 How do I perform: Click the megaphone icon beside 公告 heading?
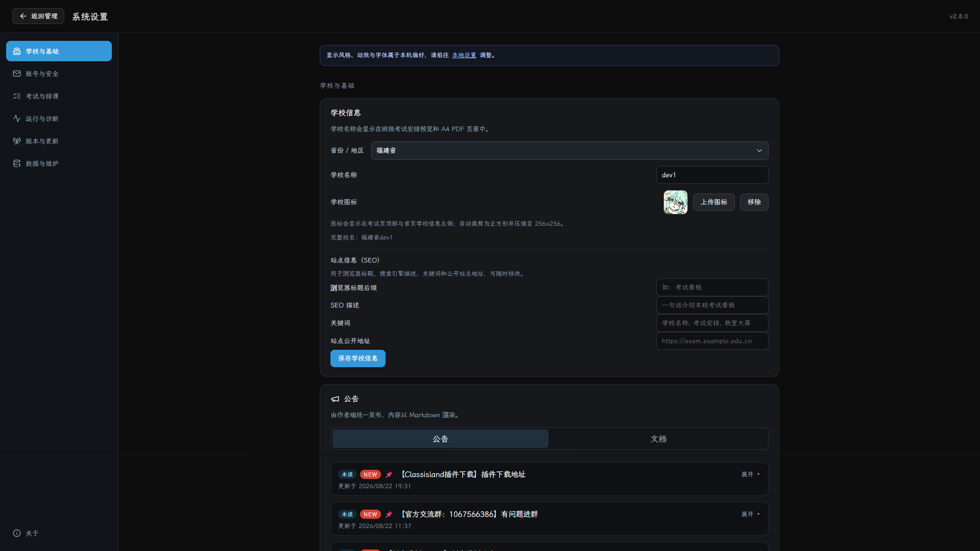335,399
